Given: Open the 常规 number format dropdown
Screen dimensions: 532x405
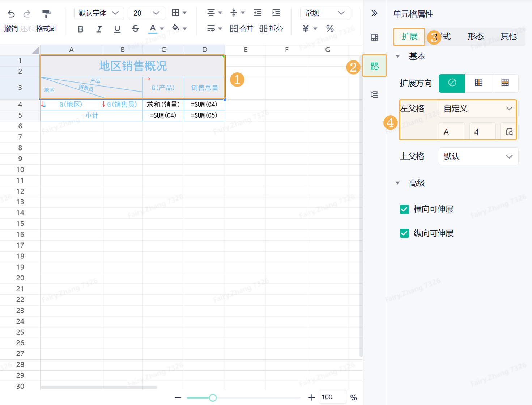Looking at the screenshot, I should click(325, 13).
